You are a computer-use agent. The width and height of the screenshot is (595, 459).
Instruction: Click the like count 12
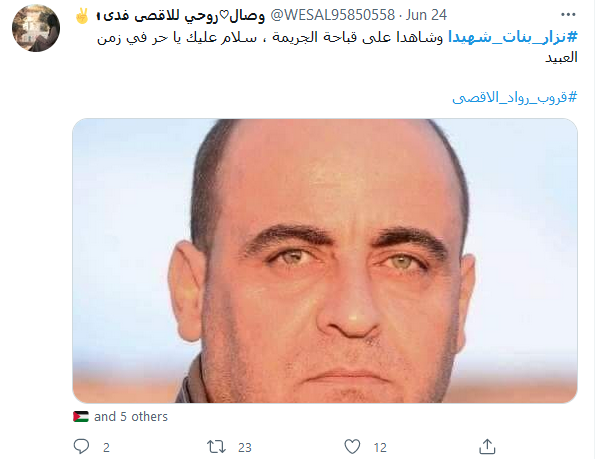[x=380, y=448]
